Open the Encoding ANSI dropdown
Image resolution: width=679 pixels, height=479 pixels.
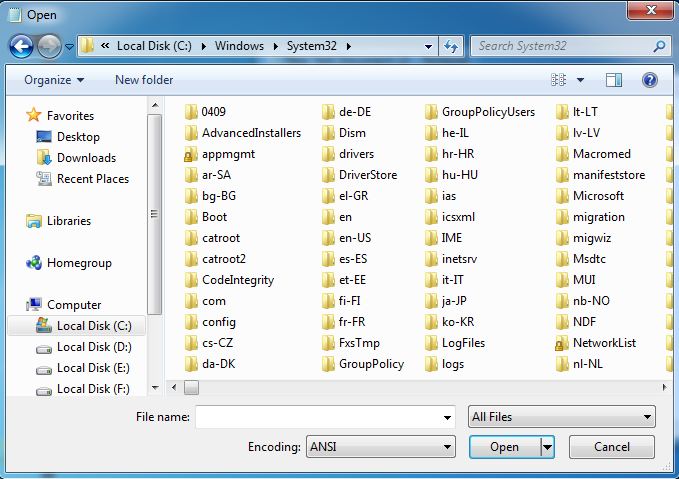click(x=381, y=447)
